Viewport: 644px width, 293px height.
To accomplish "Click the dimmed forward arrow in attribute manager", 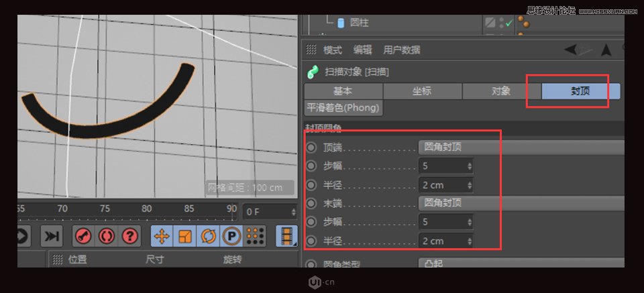I will (x=586, y=50).
